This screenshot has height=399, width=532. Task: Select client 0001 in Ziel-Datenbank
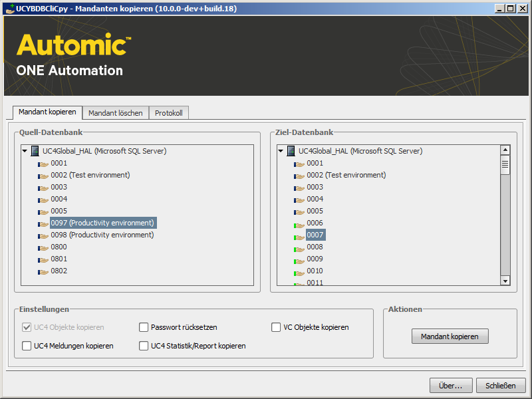pos(315,163)
